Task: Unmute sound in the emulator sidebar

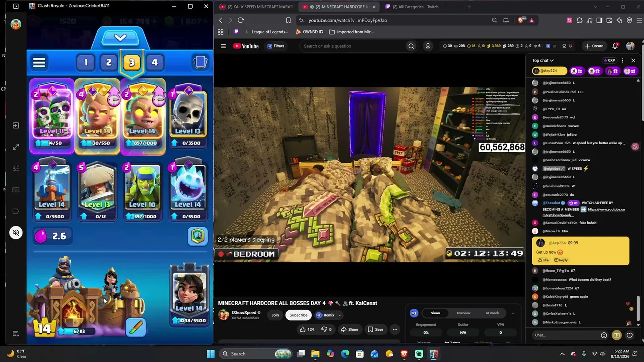Action: [16, 233]
